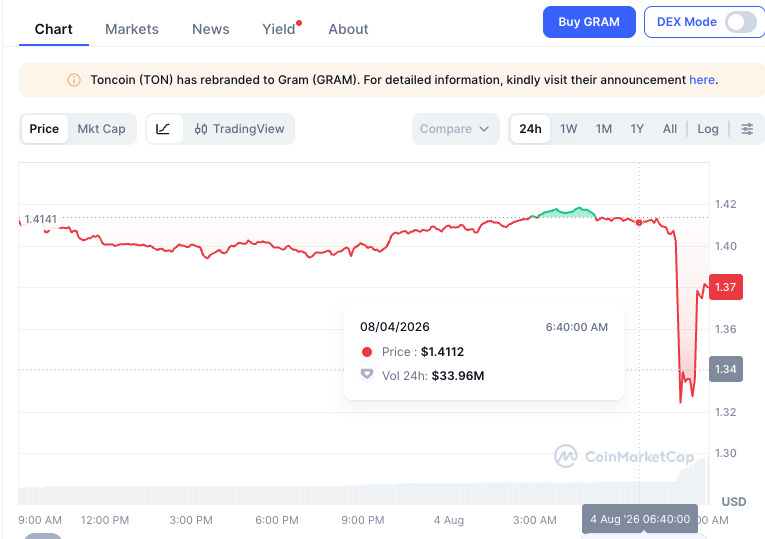Click the $33.96M volume value
Viewport: 765px width, 539px height.
tap(458, 376)
